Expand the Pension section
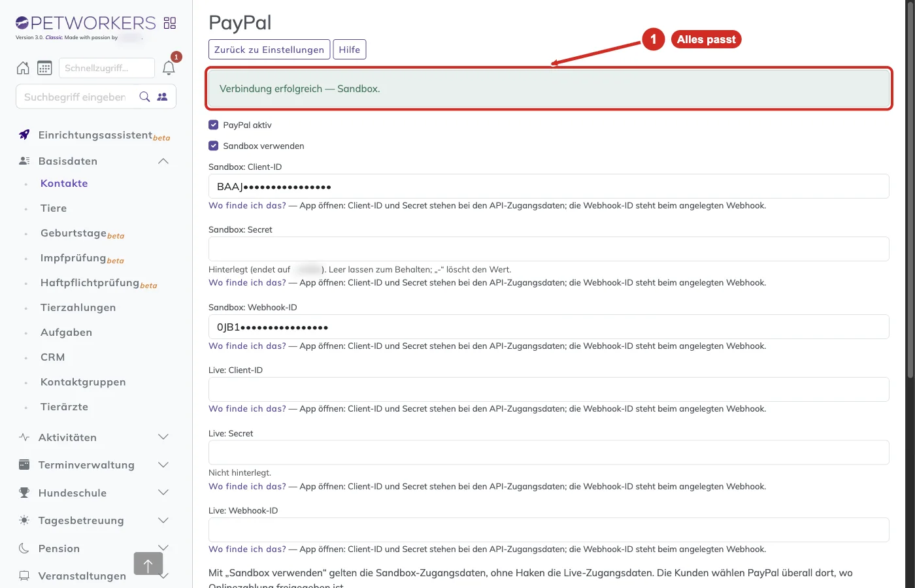 (x=163, y=547)
